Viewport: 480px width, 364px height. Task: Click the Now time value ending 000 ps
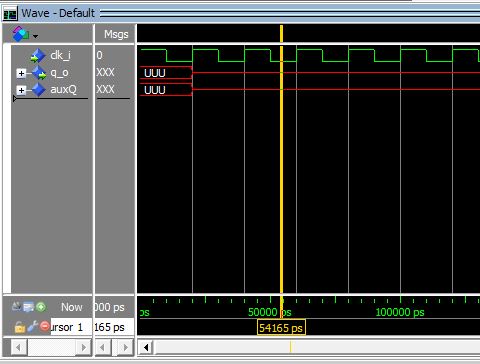click(110, 307)
